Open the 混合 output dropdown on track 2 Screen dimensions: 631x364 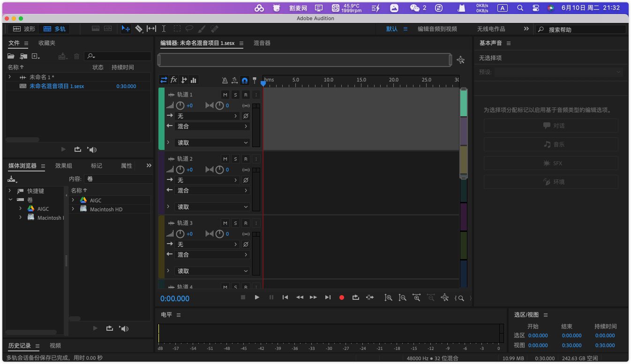point(212,191)
